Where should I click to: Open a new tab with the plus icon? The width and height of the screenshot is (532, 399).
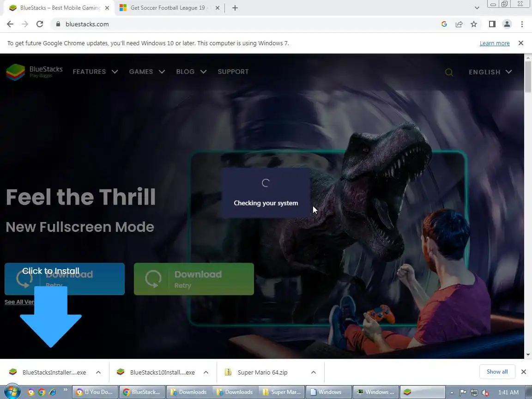click(x=235, y=8)
